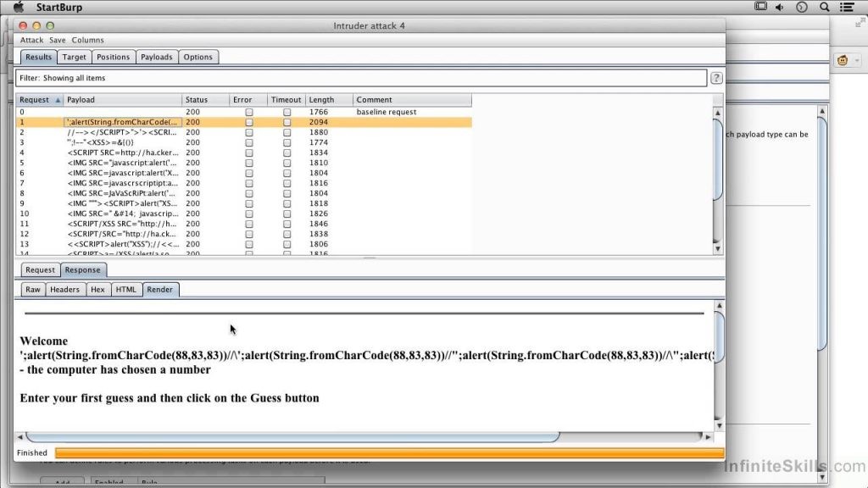Click render pane scroll up arrow
Screen dimensions: 868x488
tap(719, 305)
